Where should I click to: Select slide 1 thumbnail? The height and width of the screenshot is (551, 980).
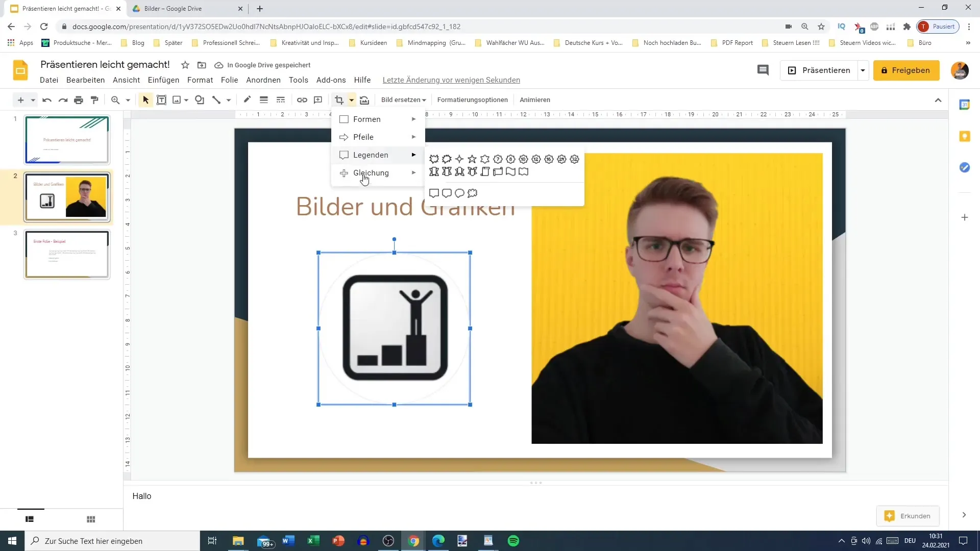coord(67,140)
